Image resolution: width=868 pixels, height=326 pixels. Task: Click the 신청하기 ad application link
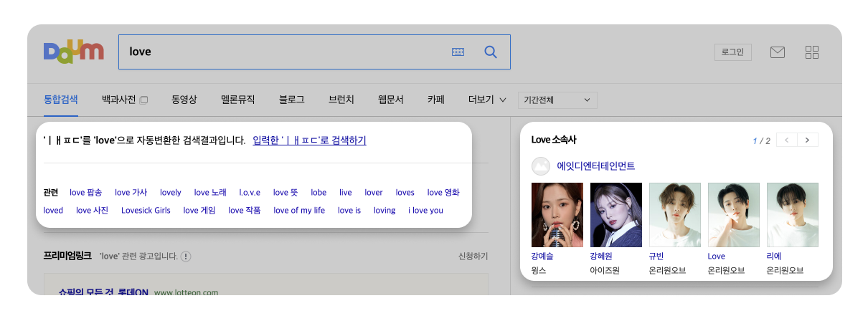pyautogui.click(x=473, y=256)
